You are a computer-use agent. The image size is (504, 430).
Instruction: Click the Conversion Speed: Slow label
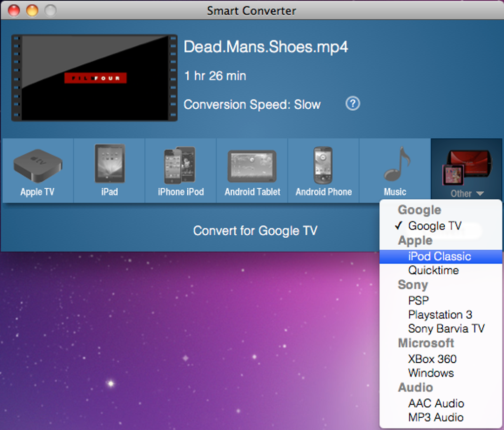click(252, 104)
